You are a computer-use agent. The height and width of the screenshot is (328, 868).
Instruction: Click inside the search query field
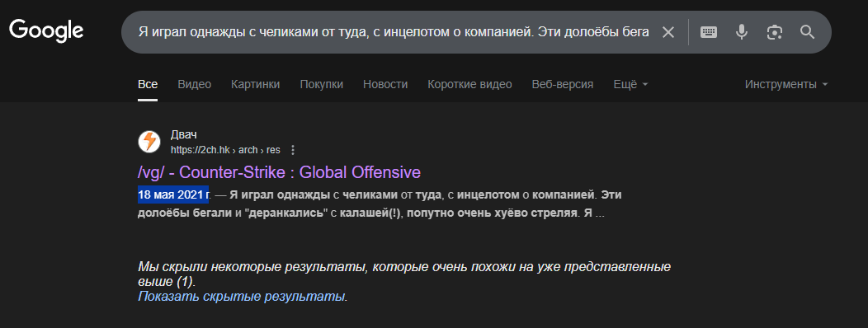click(393, 32)
